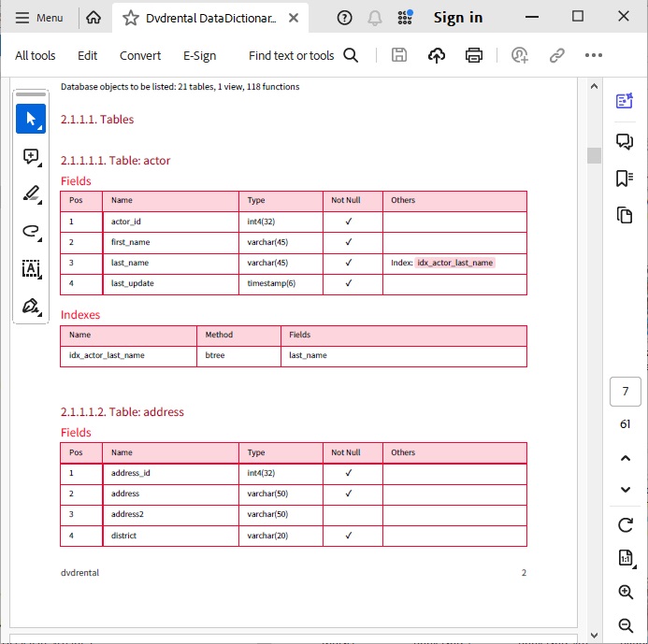
Task: Go to the previous page arrow
Action: (626, 458)
